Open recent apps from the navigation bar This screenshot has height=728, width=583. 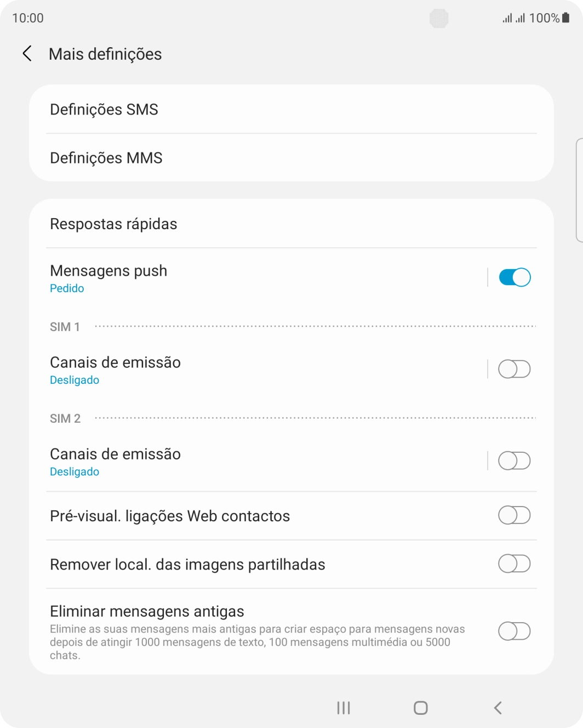[x=342, y=708]
